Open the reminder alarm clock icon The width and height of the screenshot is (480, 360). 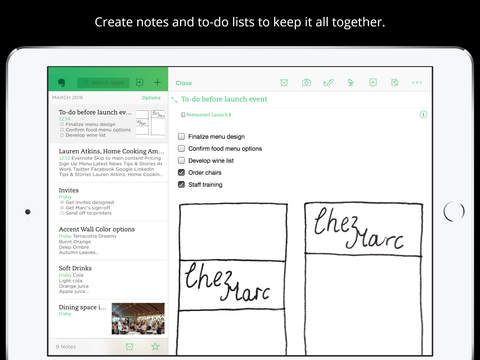[284, 83]
